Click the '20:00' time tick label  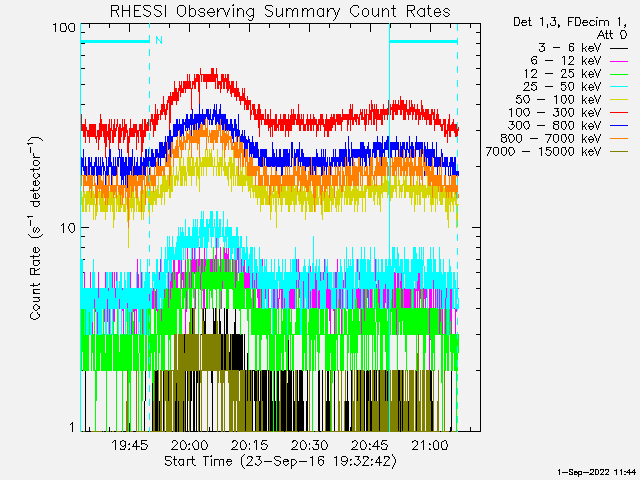pyautogui.click(x=190, y=445)
